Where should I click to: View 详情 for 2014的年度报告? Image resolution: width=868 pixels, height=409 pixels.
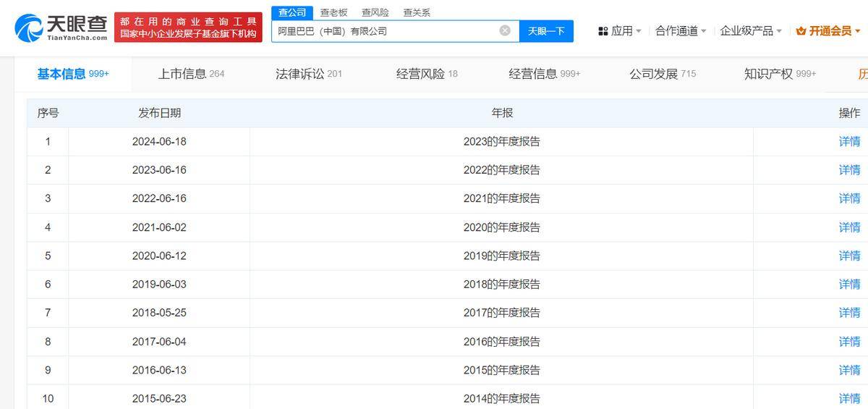pos(849,399)
